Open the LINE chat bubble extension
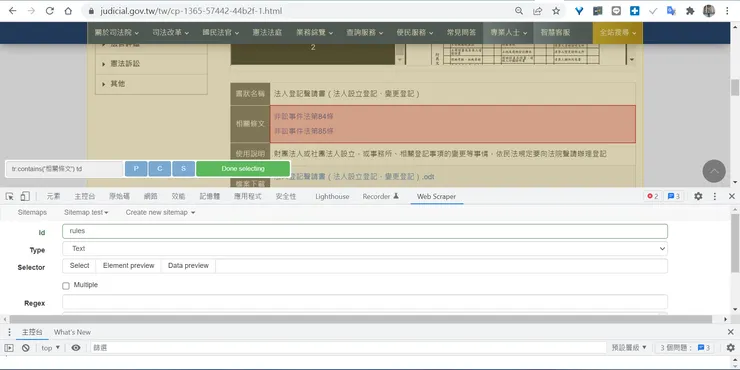740x370 pixels. (616, 11)
